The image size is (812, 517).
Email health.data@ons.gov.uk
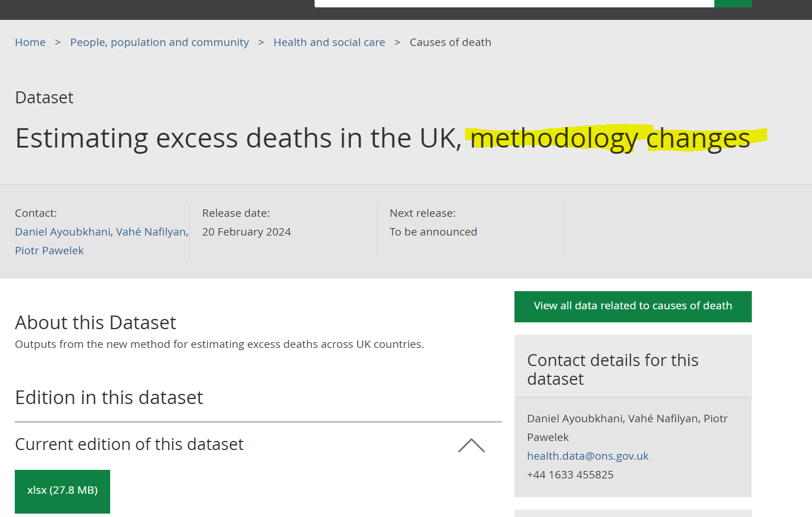point(588,456)
